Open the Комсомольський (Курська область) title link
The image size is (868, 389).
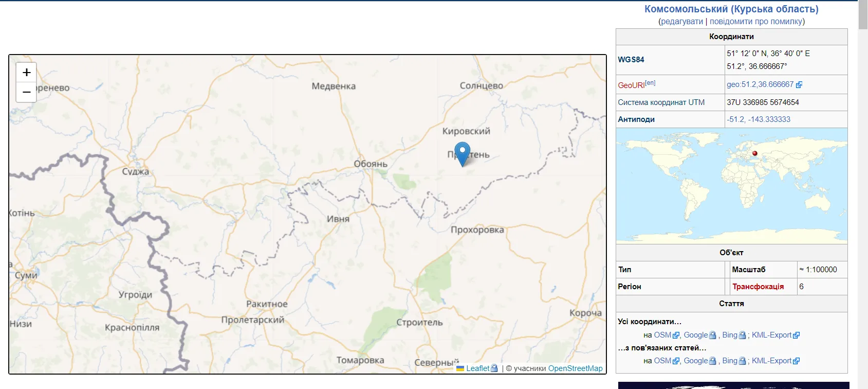(731, 9)
